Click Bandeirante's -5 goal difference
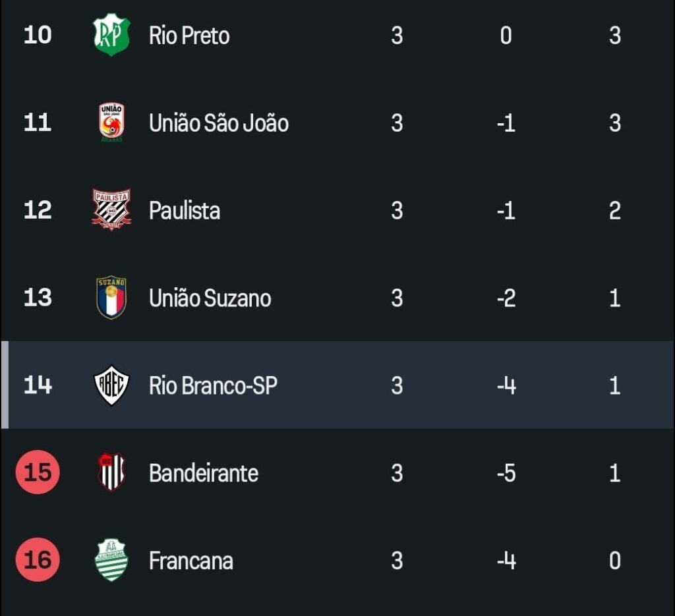The image size is (675, 616). 506,473
